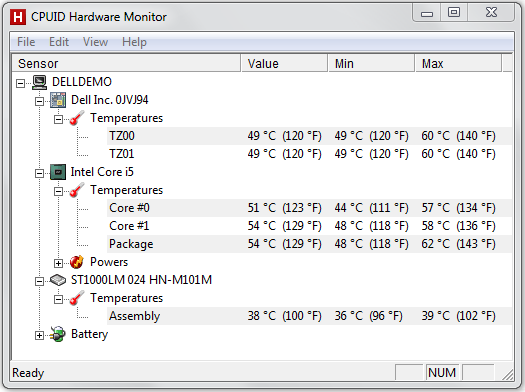Expand the Battery node
The width and height of the screenshot is (525, 392).
[x=39, y=335]
